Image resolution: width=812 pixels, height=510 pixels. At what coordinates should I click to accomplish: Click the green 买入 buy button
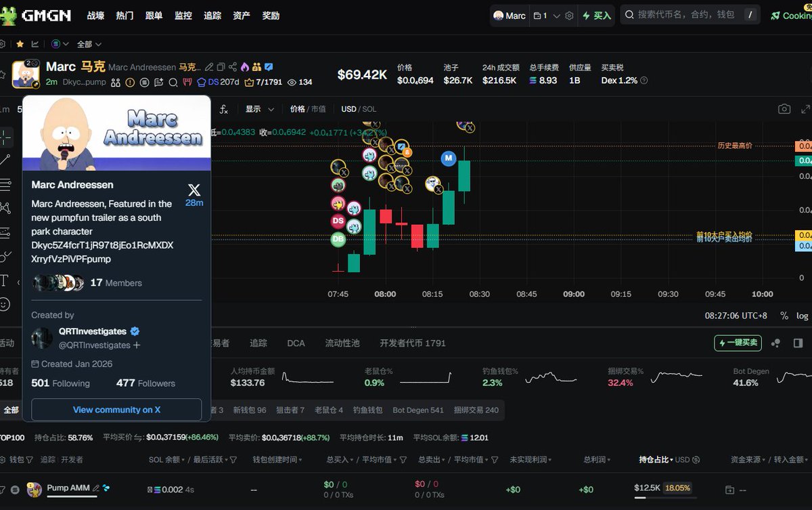(x=597, y=16)
